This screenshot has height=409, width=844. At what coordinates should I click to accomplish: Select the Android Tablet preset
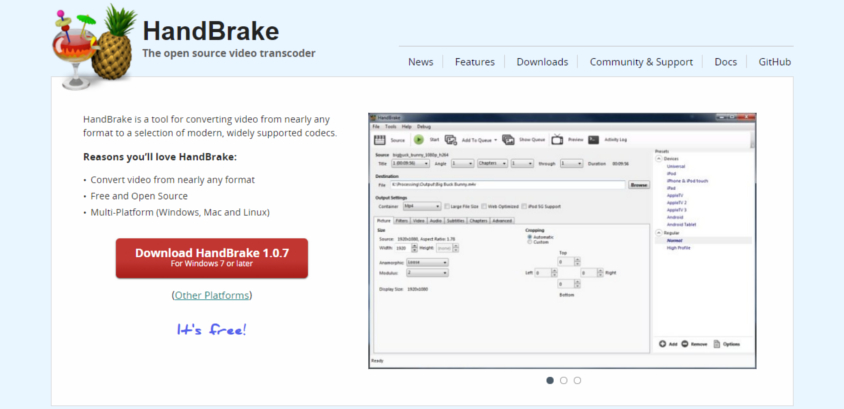click(x=681, y=224)
